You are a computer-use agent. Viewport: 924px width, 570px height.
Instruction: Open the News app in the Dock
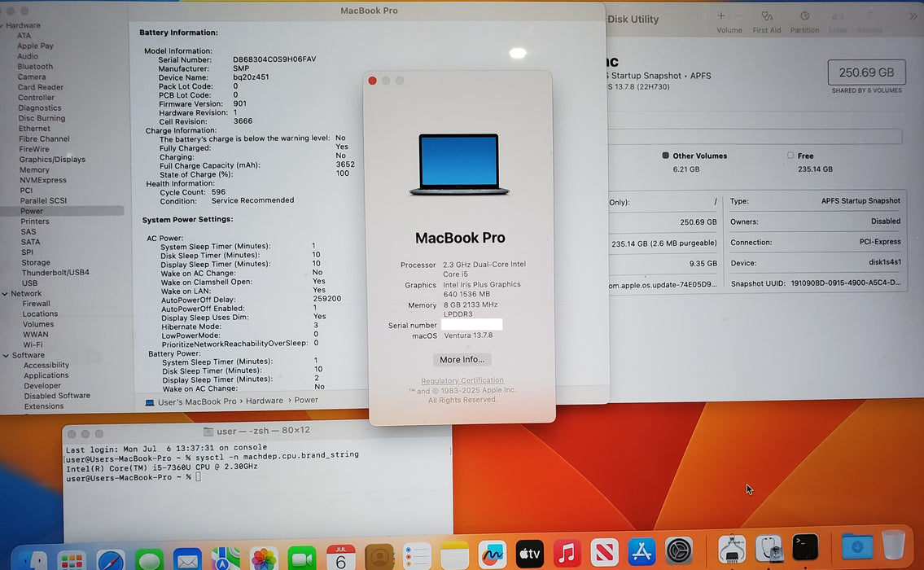(604, 552)
